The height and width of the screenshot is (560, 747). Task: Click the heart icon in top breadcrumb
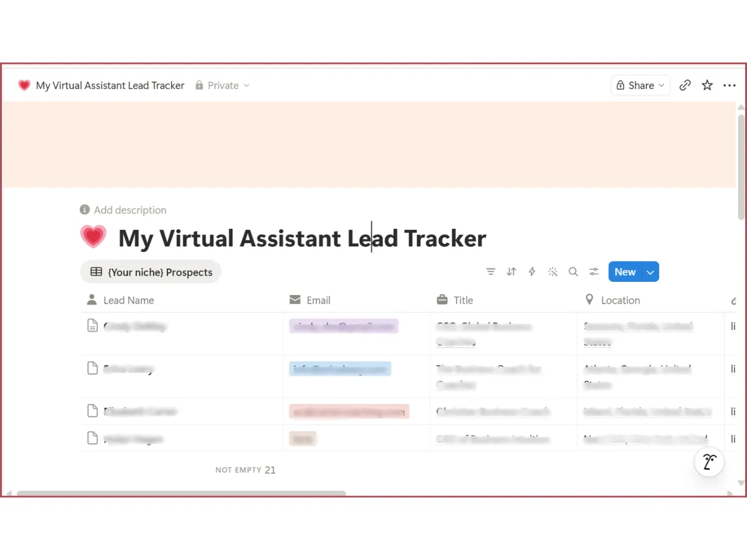point(24,85)
